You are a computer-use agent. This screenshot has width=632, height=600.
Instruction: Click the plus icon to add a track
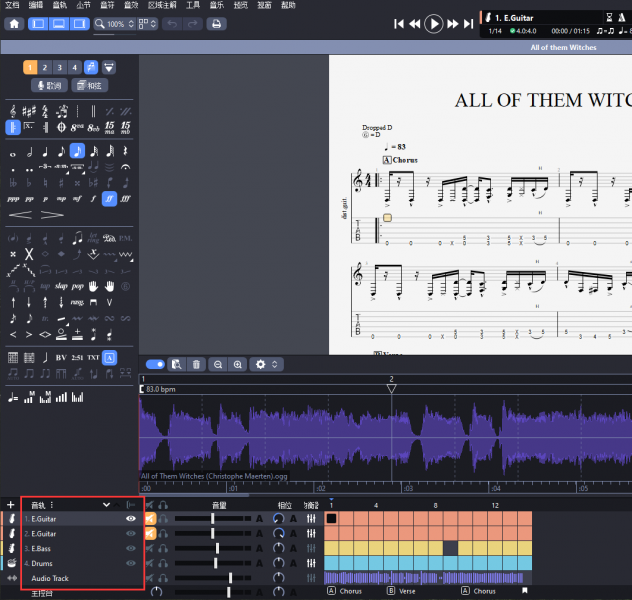(x=11, y=505)
